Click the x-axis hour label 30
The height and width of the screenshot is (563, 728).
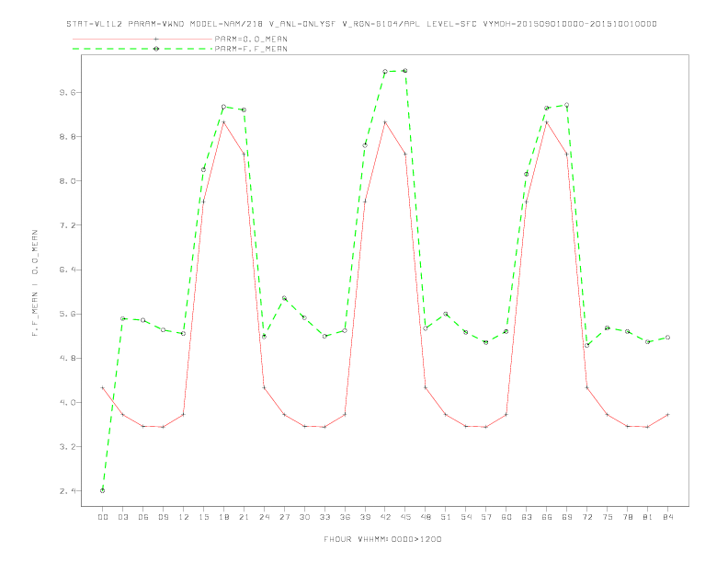coord(304,517)
